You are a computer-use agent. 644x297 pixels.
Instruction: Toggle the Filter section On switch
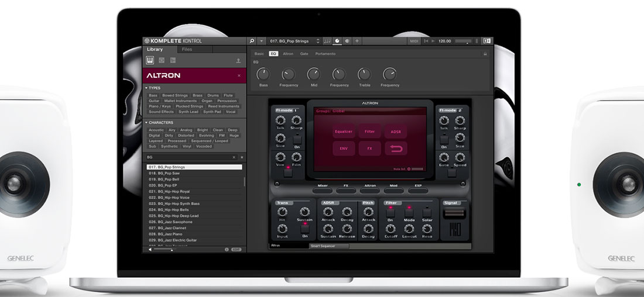(390, 212)
